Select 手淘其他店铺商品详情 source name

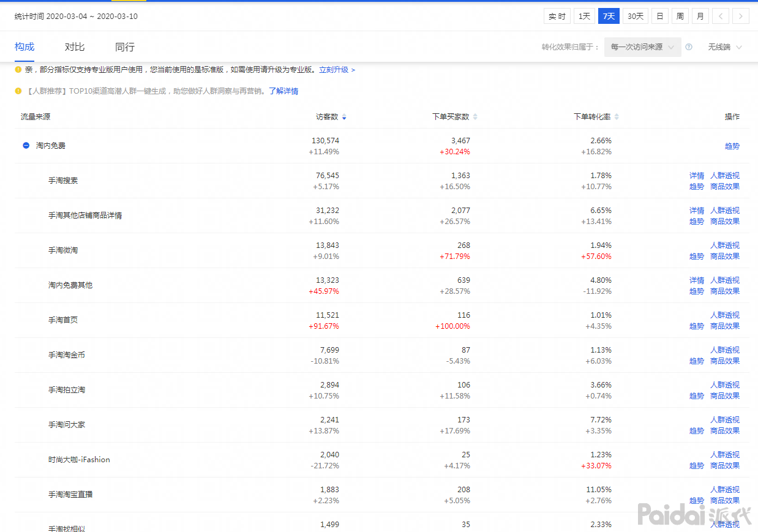pos(85,215)
